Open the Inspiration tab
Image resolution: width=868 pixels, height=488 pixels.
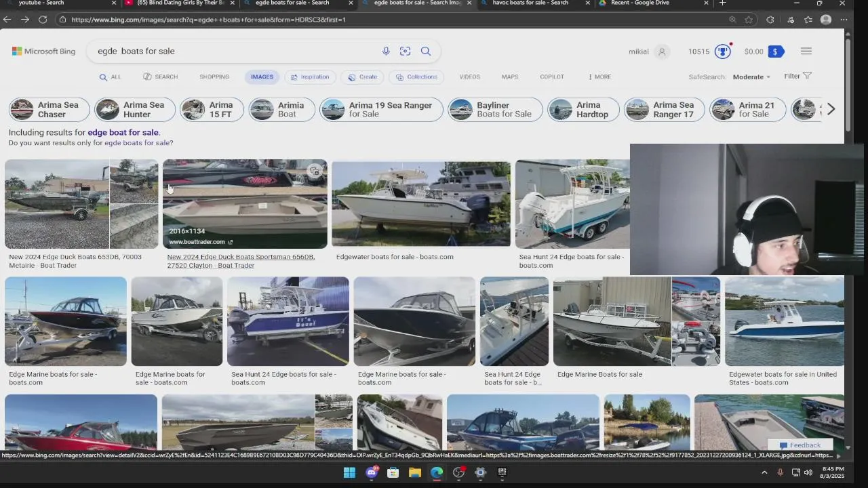pyautogui.click(x=311, y=77)
